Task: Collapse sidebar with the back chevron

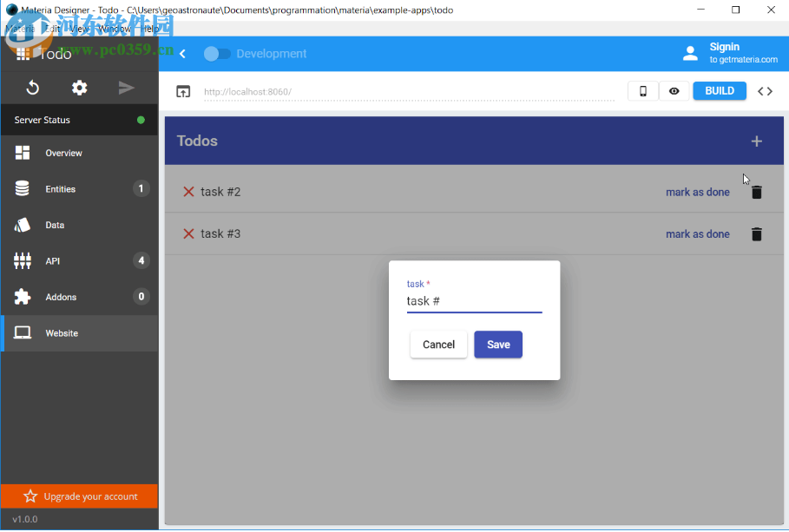Action: [182, 54]
